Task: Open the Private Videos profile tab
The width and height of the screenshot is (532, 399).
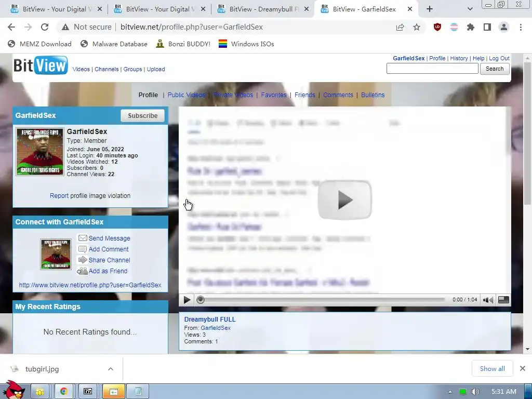Action: coord(233,95)
